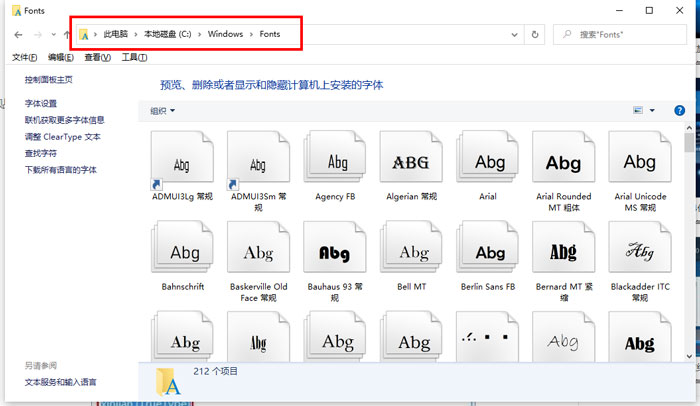Open the Blackadder ITC font icon

639,252
